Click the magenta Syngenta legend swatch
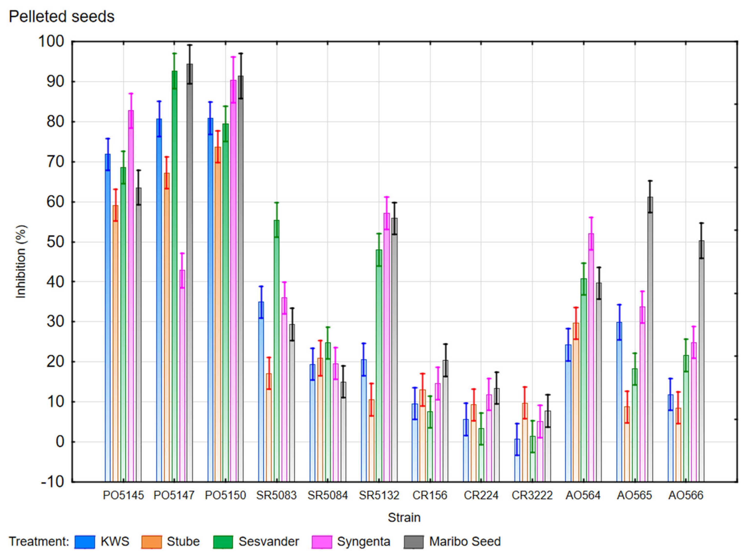Image resolution: width=748 pixels, height=560 pixels. 322,542
